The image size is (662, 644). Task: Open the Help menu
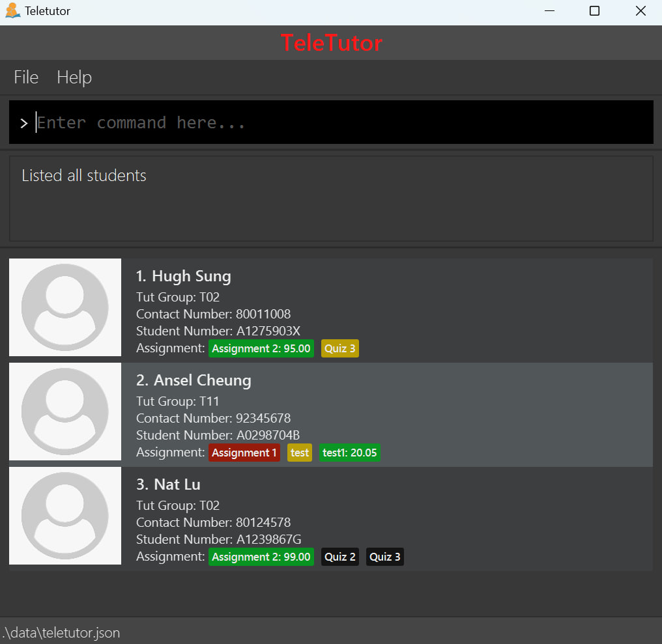pos(74,77)
